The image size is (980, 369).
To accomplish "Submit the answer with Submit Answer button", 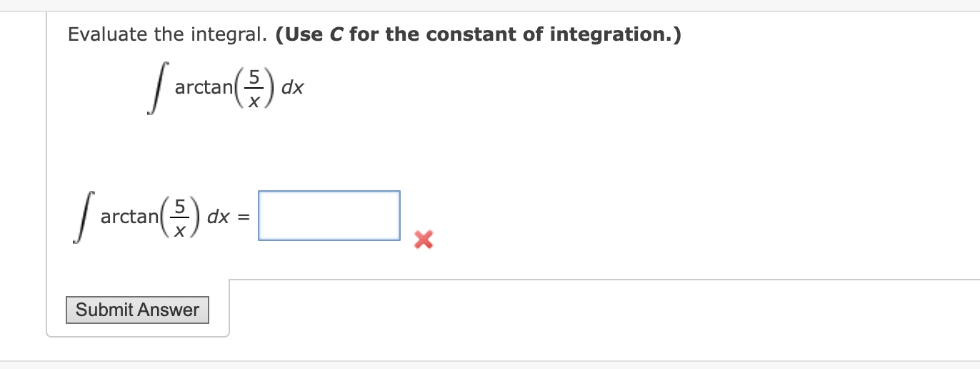I will (137, 310).
